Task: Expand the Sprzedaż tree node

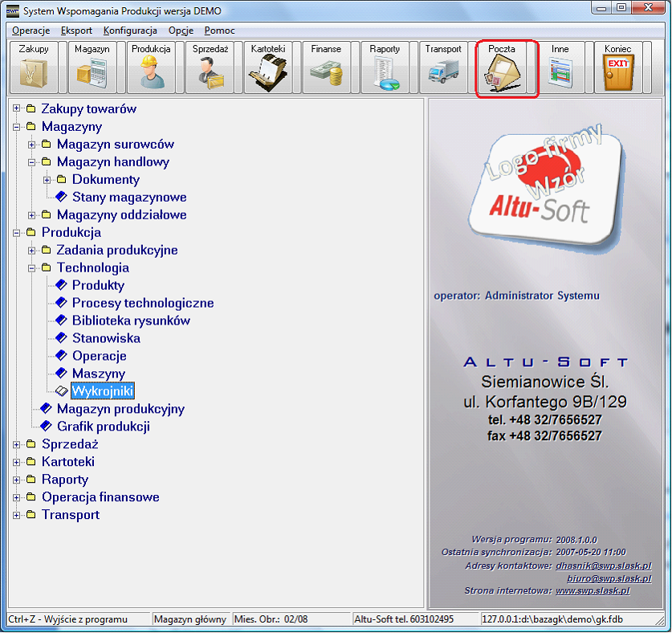Action: 16,444
